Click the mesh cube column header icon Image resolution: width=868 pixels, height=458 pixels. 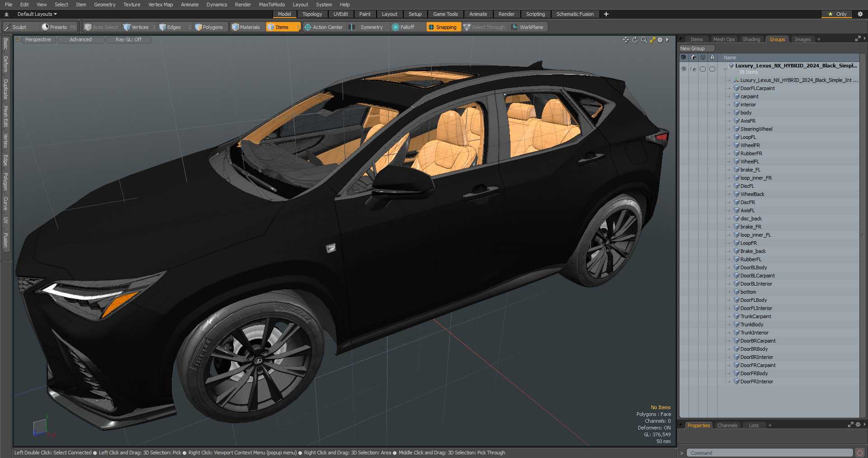712,57
